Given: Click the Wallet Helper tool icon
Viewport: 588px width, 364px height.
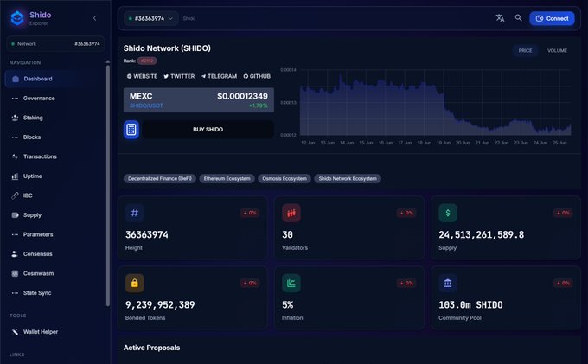Looking at the screenshot, I should click(x=15, y=332).
